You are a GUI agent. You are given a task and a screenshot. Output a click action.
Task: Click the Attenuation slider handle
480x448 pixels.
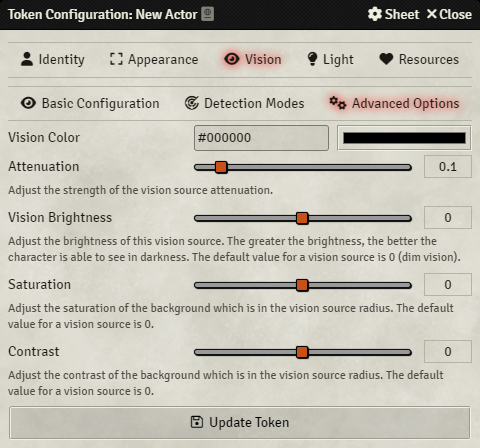221,167
